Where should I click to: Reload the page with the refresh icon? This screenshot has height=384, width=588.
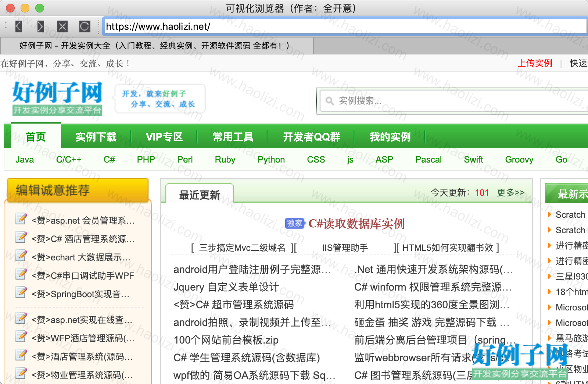[x=85, y=26]
